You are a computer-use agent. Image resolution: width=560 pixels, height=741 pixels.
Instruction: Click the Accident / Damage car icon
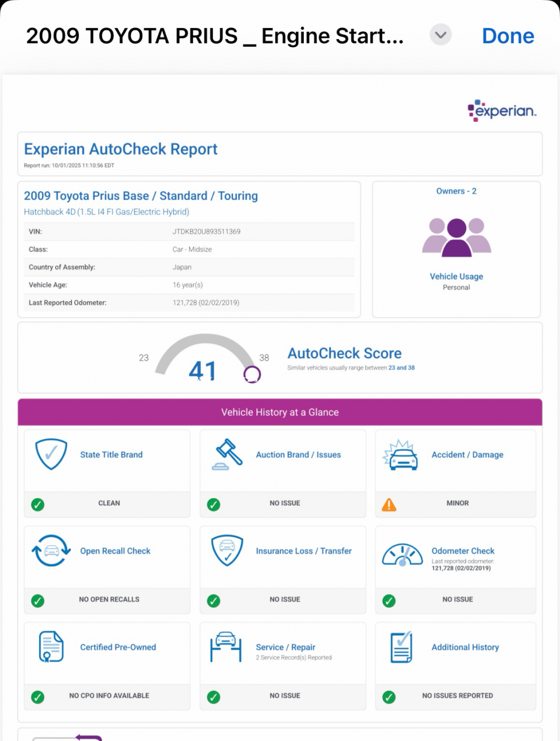pos(401,455)
